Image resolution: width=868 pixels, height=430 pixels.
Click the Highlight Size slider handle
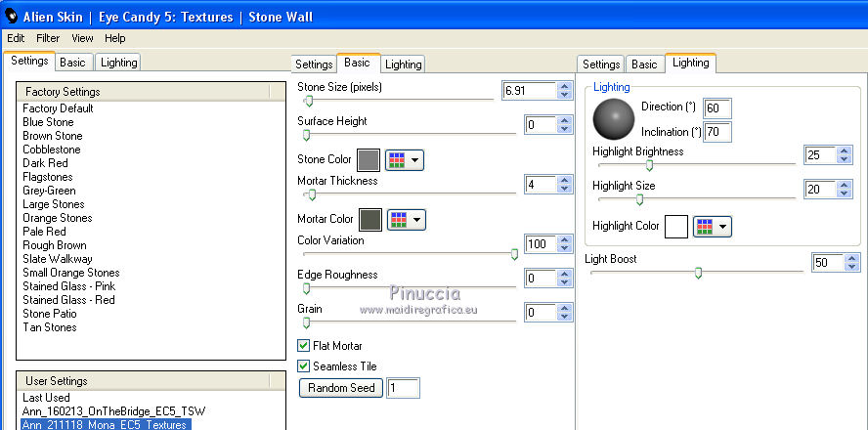(639, 199)
